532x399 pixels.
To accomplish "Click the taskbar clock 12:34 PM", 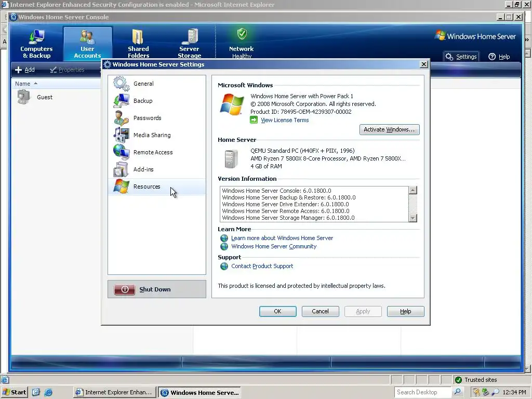I will point(514,392).
